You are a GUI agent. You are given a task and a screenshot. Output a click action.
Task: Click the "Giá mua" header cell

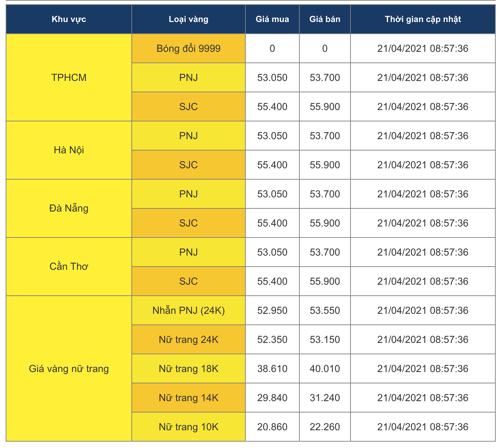coord(272,19)
